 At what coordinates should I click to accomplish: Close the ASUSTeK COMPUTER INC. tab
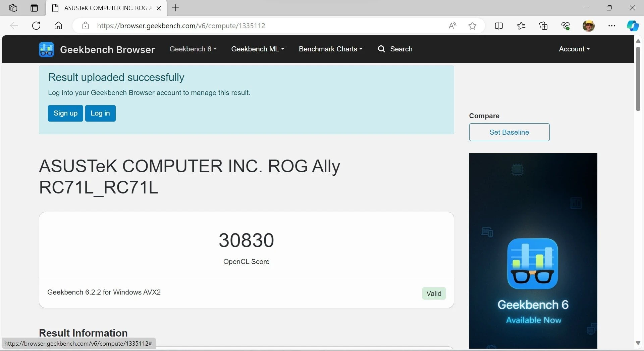[x=159, y=8]
